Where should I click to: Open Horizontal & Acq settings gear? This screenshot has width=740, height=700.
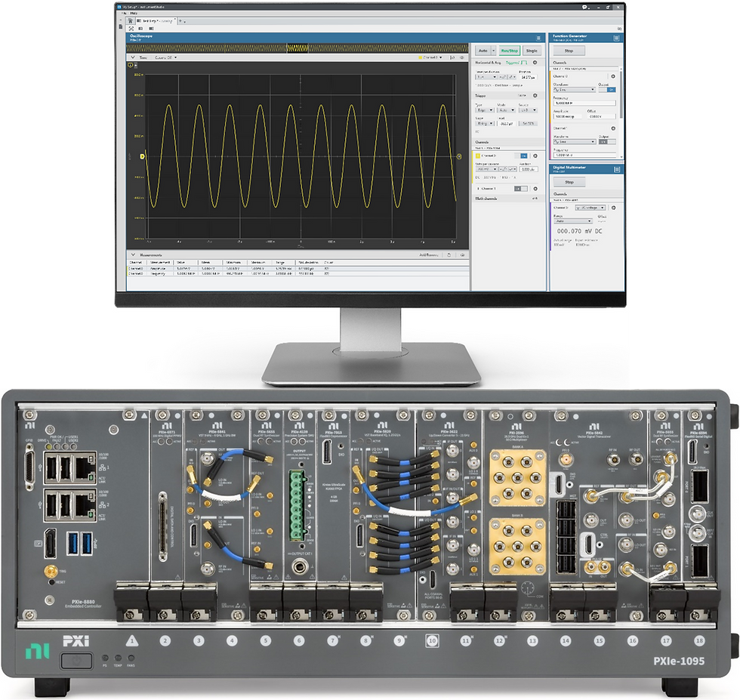[x=535, y=63]
